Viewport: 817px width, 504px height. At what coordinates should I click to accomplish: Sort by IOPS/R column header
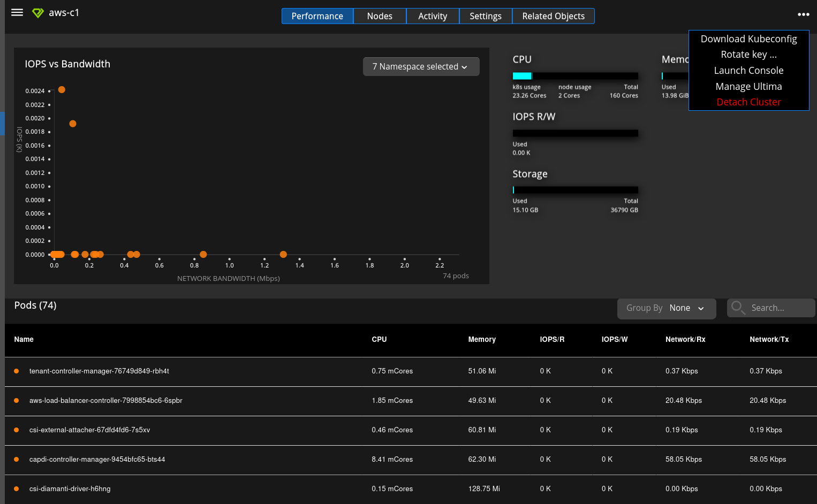pyautogui.click(x=552, y=339)
